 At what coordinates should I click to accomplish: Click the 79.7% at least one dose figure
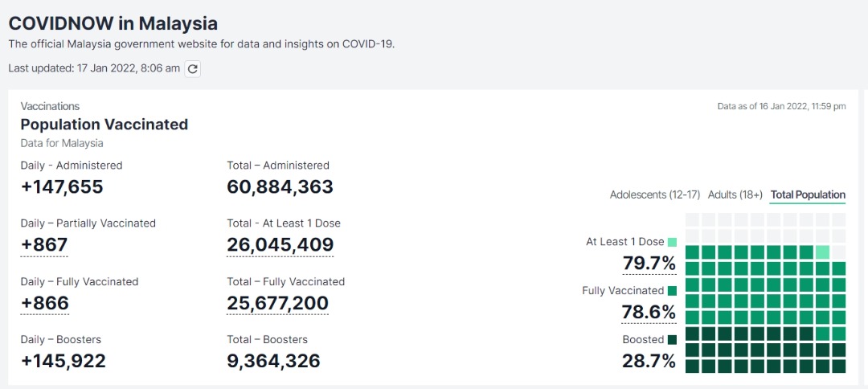(649, 263)
